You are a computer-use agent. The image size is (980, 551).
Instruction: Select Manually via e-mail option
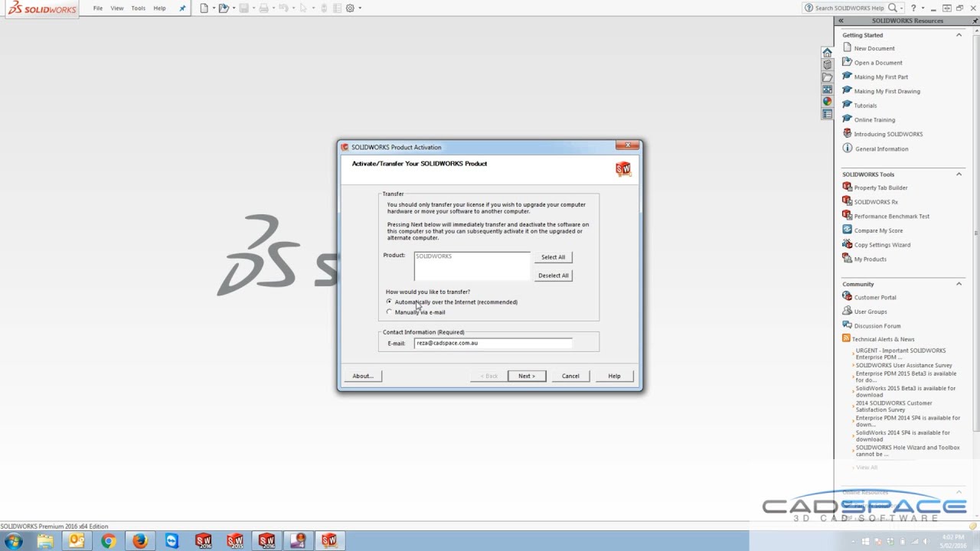pyautogui.click(x=389, y=311)
